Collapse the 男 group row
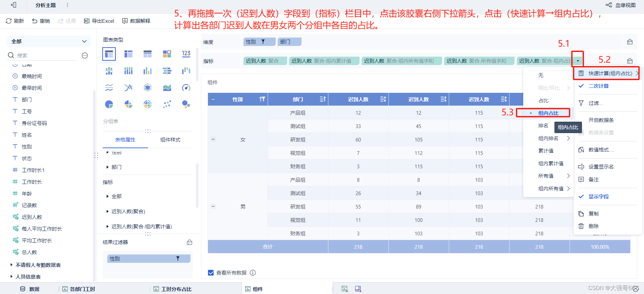Viewport: 644px width, 294px height. coord(213,207)
